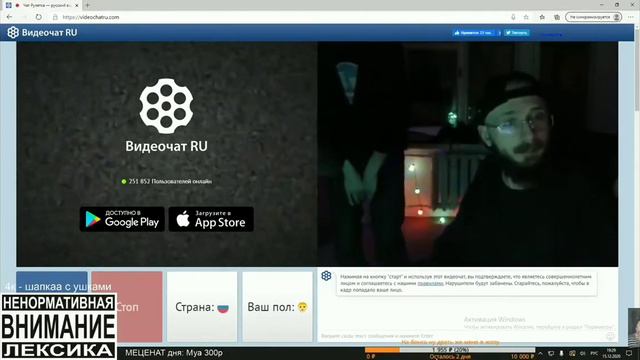Screen dimensions: 640x360
Task: Open the browser three-dots menu
Action: 631,17
